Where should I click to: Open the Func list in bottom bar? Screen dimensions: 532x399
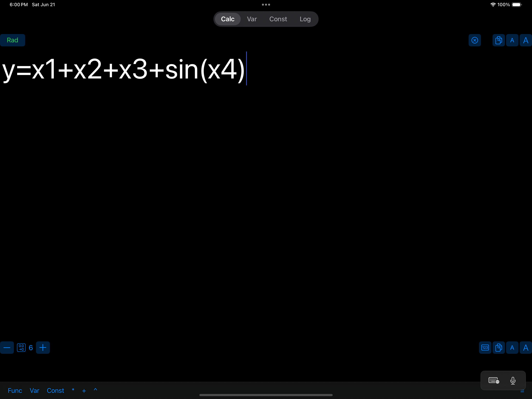(15, 390)
